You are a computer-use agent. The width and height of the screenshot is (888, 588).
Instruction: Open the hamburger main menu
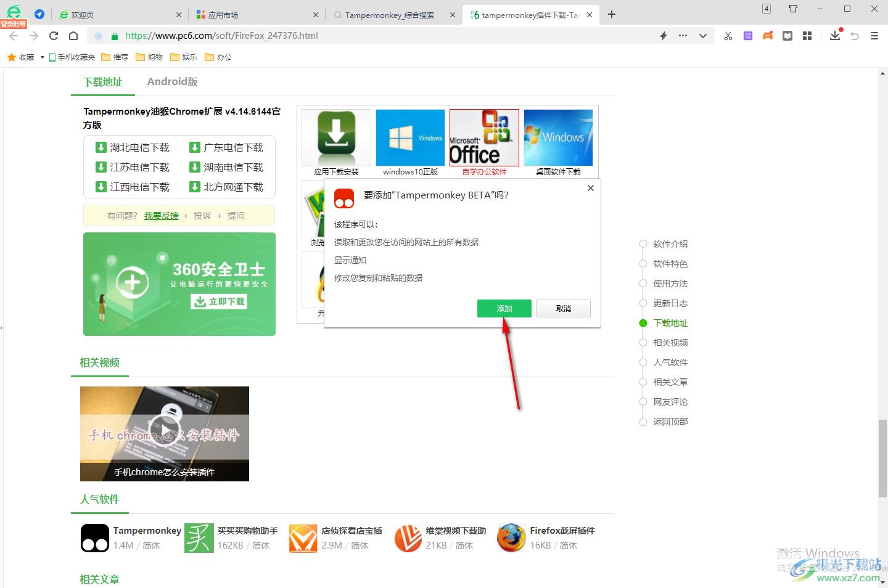tap(874, 36)
